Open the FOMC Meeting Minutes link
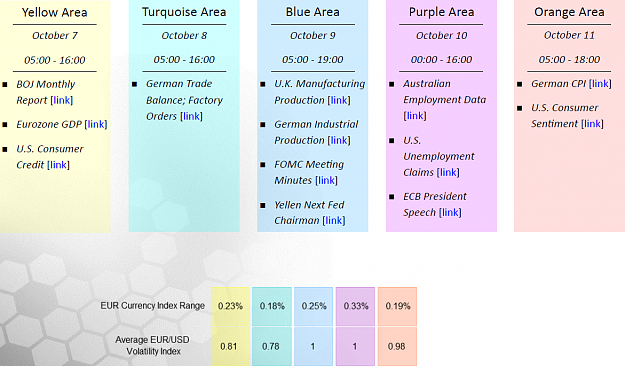Image resolution: width=625 pixels, height=366 pixels. click(326, 180)
